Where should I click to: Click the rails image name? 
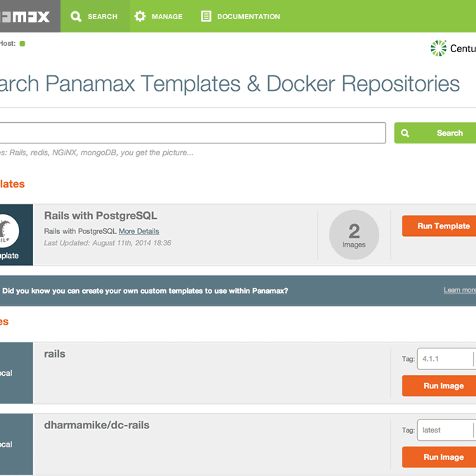pos(55,354)
